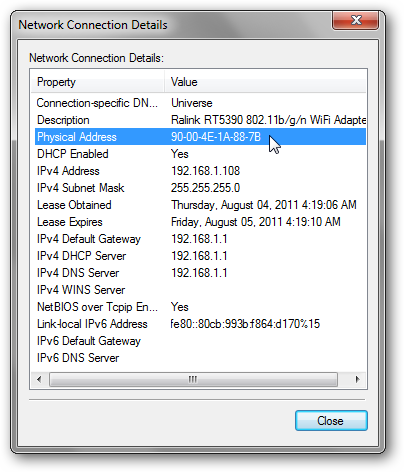Select the Link-local IPv6 Address row

pos(200,324)
